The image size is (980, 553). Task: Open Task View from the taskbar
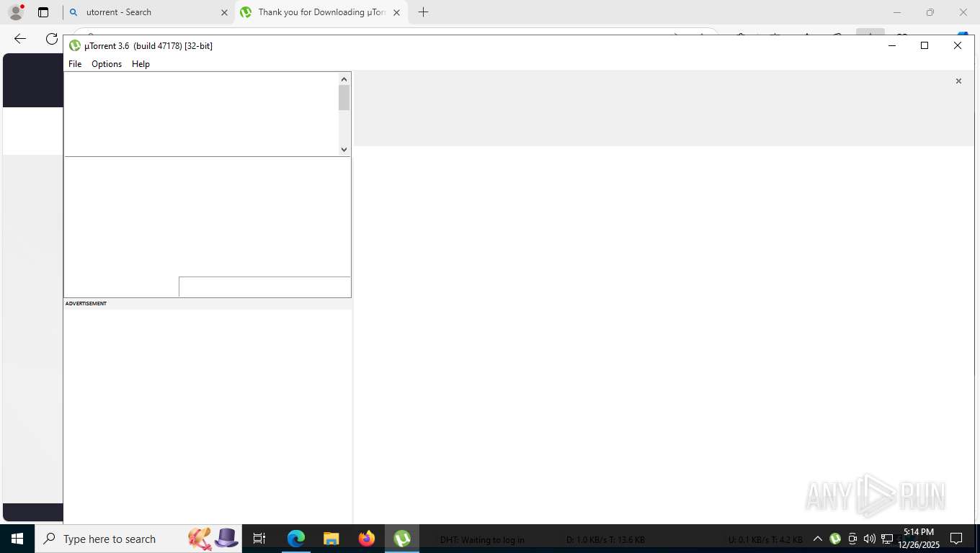tap(259, 539)
